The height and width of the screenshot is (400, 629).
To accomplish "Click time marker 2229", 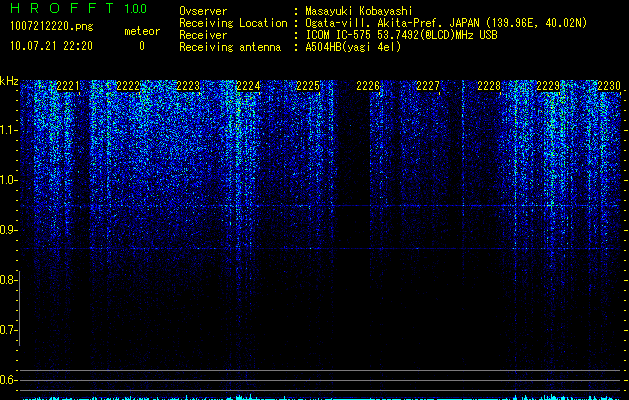I will point(548,86).
